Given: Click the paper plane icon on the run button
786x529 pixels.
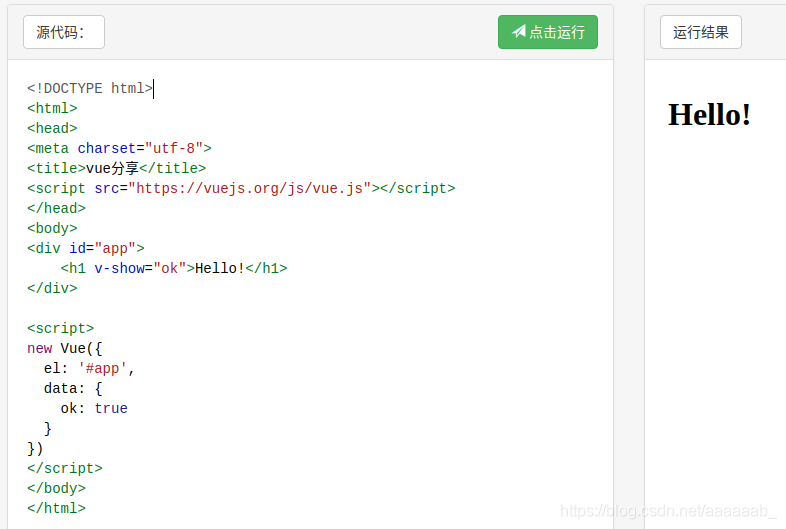Looking at the screenshot, I should 518,32.
